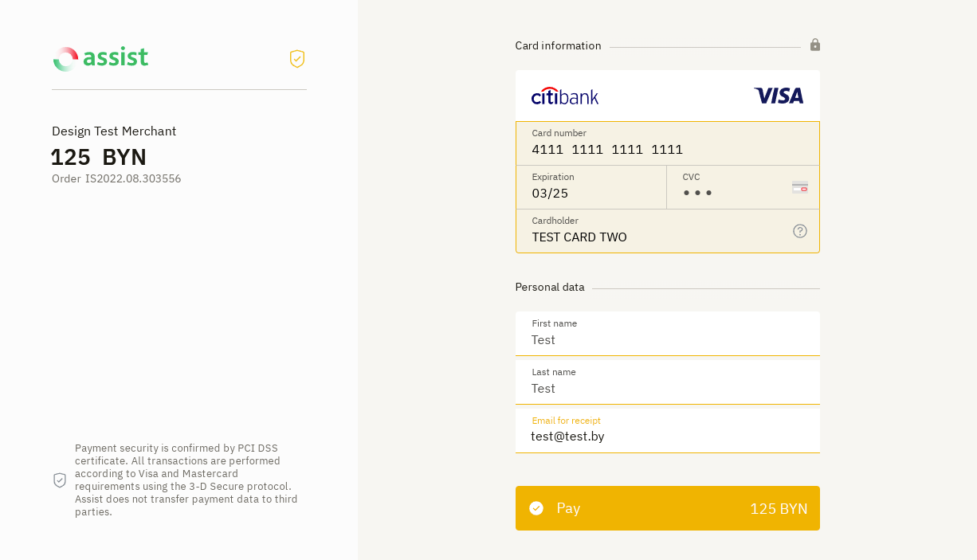Click the Visa logo
The width and height of the screenshot is (977, 560).
779,96
